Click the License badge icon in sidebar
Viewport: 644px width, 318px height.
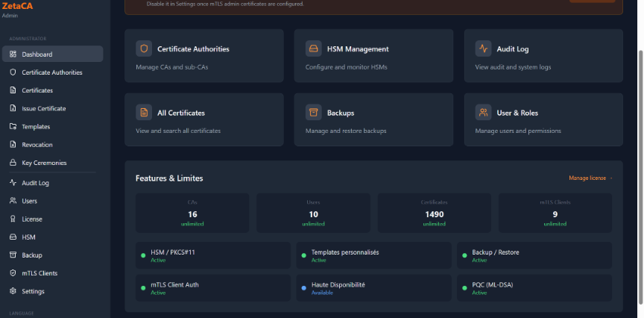tap(13, 219)
